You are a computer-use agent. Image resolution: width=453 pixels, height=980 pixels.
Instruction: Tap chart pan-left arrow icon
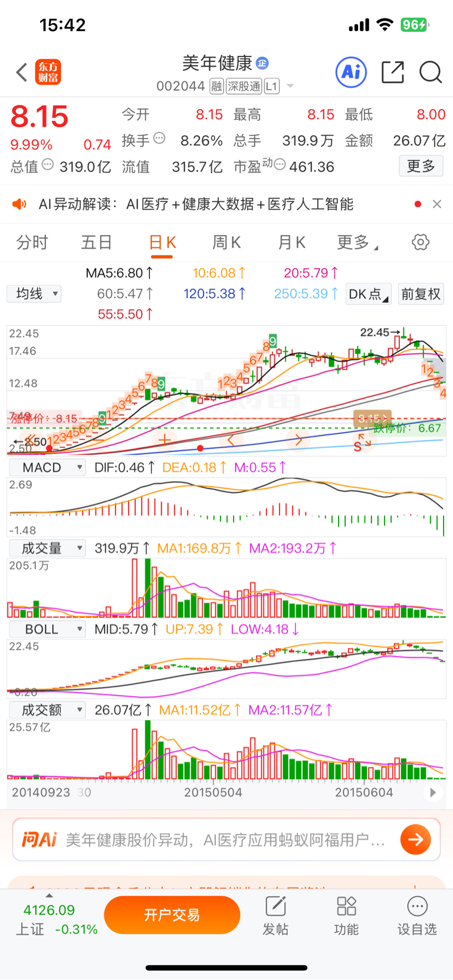pyautogui.click(x=231, y=439)
